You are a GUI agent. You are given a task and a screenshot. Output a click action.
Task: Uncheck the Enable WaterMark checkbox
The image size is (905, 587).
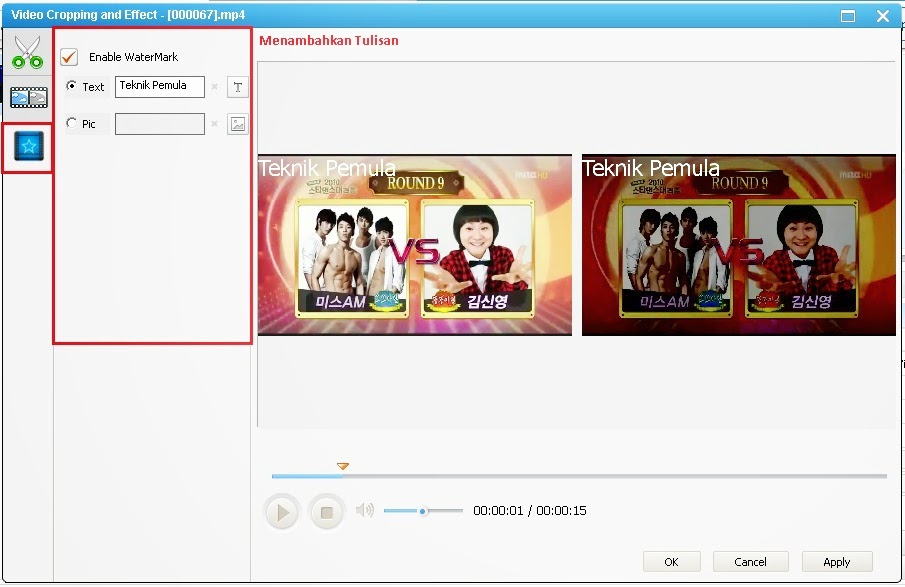coord(68,57)
